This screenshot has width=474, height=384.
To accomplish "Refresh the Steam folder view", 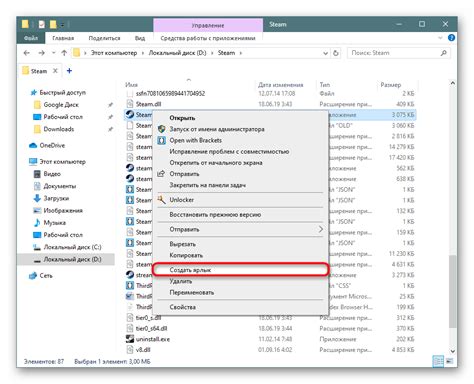I will 336,53.
